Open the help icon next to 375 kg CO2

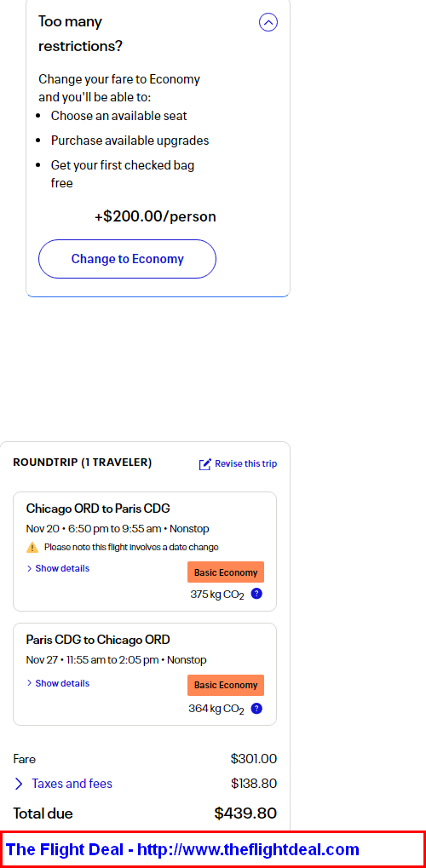(256, 594)
